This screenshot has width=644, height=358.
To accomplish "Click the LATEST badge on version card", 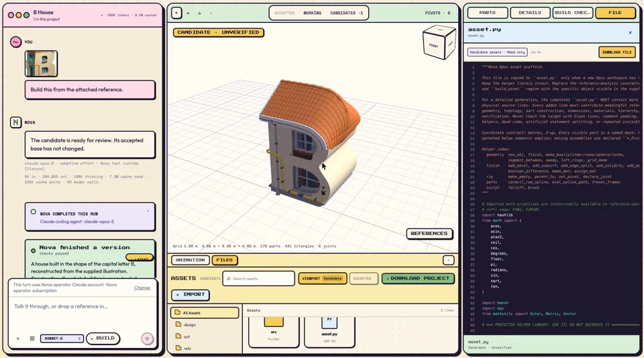I will pos(140,258).
